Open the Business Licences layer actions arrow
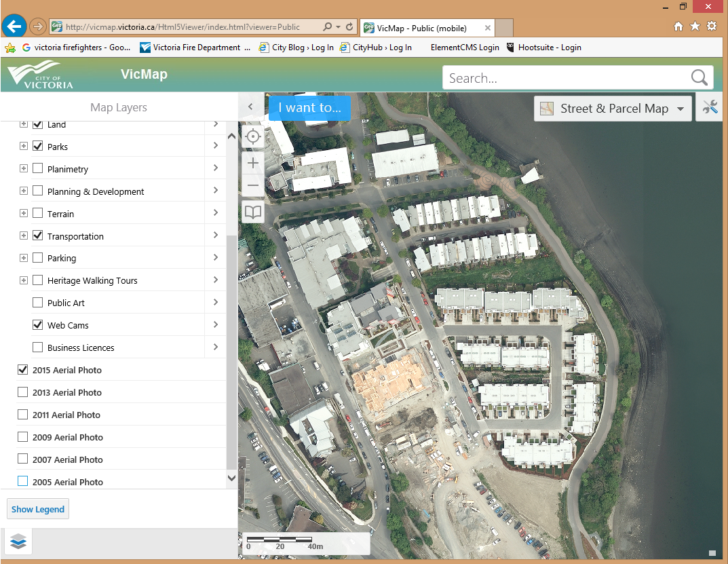 tap(216, 347)
